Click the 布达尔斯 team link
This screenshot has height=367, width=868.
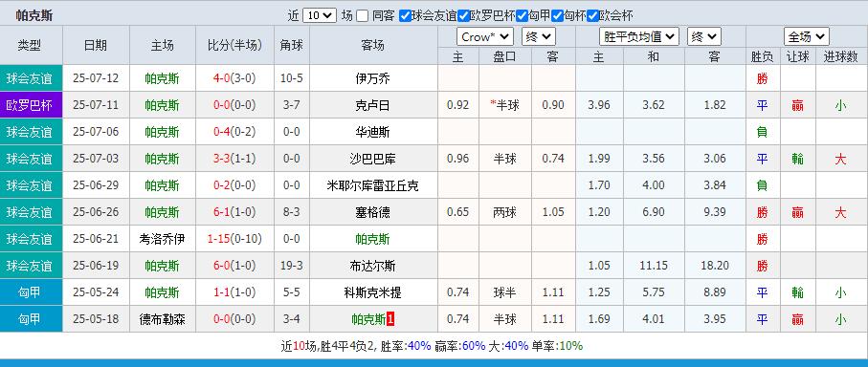point(372,266)
